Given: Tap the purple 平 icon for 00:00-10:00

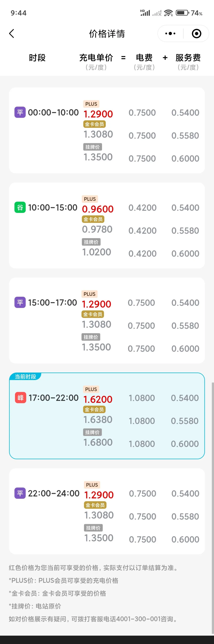Looking at the screenshot, I should click(20, 112).
